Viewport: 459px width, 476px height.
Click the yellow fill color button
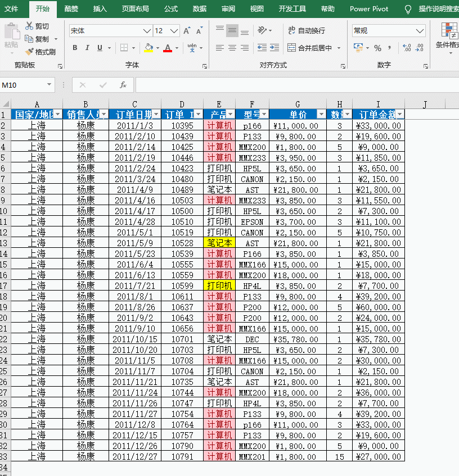148,48
